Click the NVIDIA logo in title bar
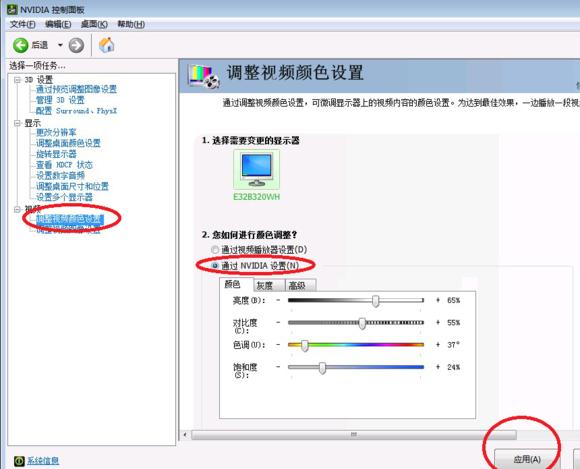The width and height of the screenshot is (580, 469). coord(12,9)
